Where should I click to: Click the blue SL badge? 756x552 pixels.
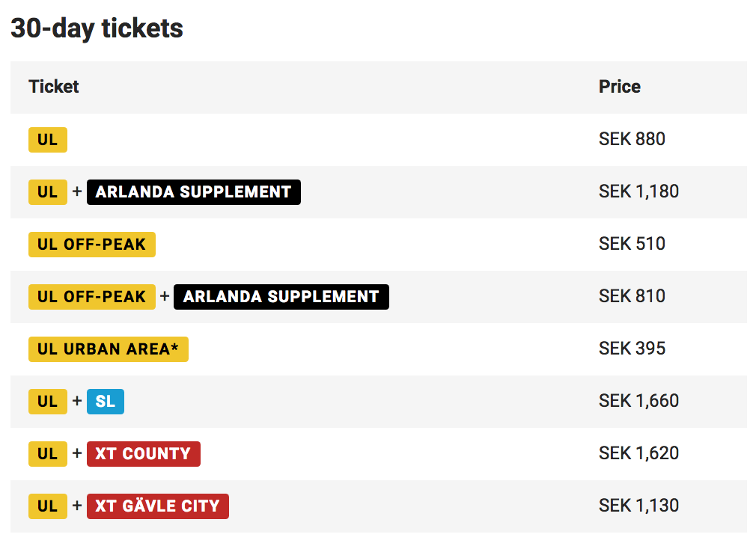click(106, 402)
